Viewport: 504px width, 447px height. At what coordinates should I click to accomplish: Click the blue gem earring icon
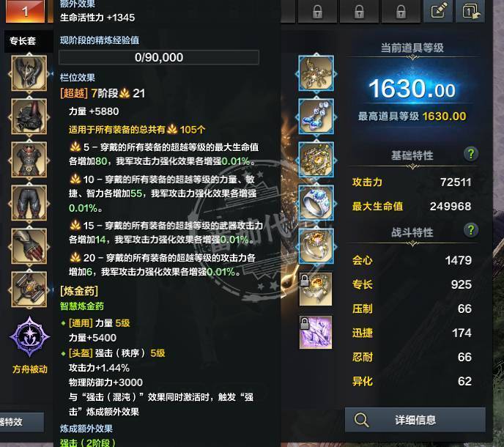(316, 116)
